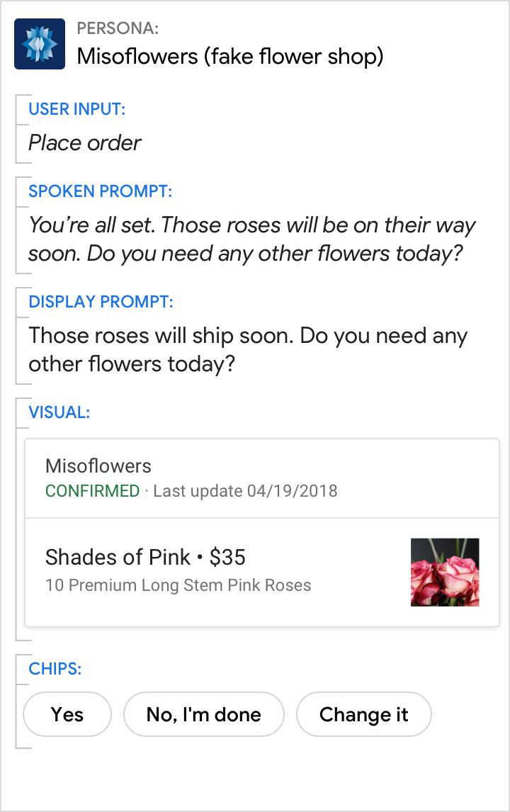
Task: Click the Last update 04/19/2018 text
Action: (x=245, y=491)
